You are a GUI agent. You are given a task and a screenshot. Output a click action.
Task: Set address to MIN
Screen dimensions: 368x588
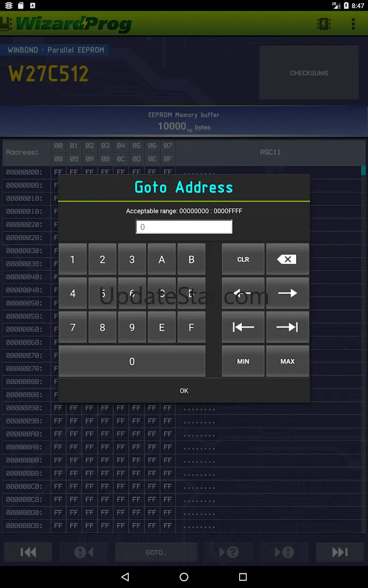243,361
